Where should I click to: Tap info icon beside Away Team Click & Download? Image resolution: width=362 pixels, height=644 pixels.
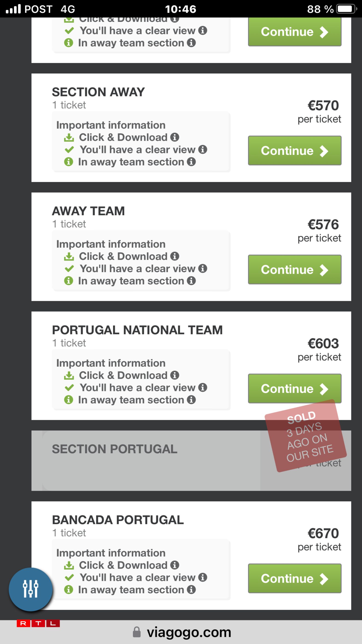[175, 256]
